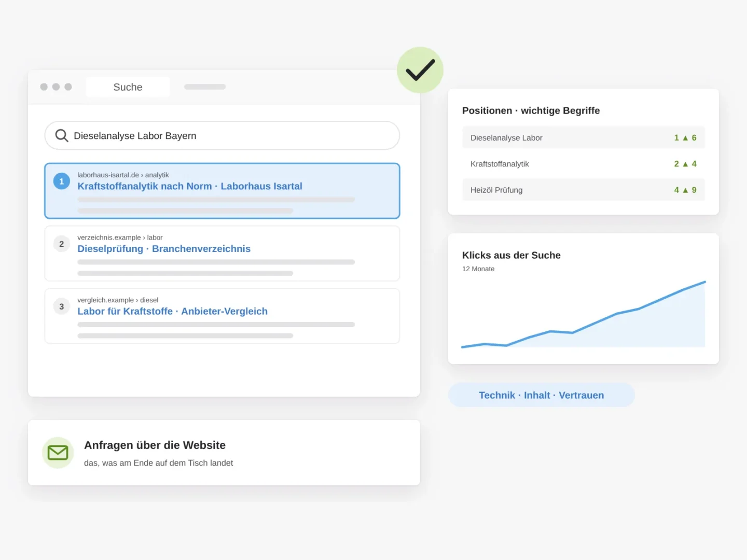
Task: Select the gray placeholder tab next to Suche
Action: pos(205,87)
